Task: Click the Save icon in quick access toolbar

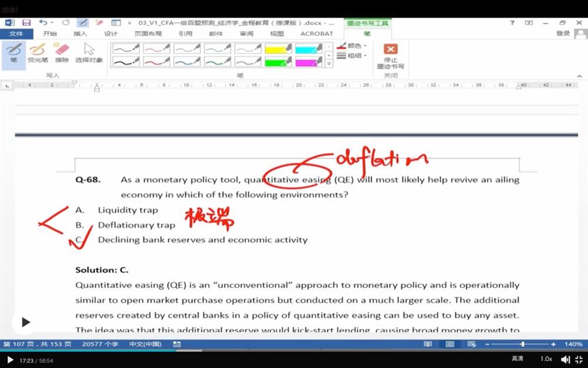Action: [26, 23]
